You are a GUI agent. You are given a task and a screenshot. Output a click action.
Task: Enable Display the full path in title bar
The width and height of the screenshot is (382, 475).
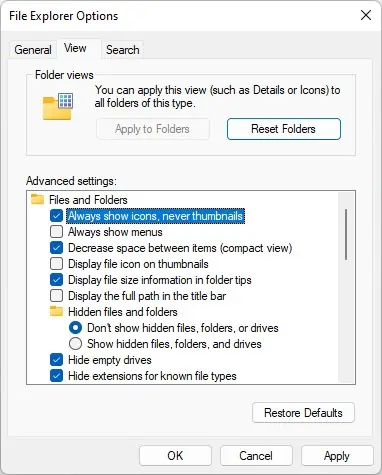pyautogui.click(x=56, y=296)
